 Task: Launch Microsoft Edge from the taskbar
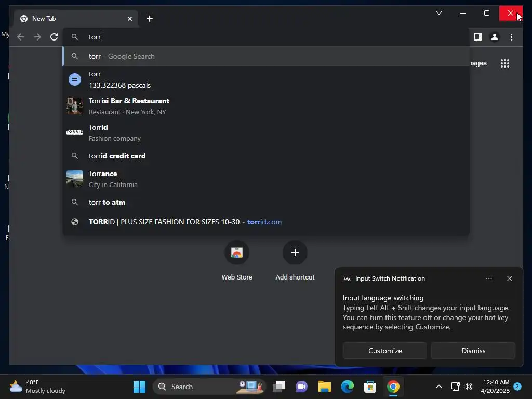click(x=347, y=387)
